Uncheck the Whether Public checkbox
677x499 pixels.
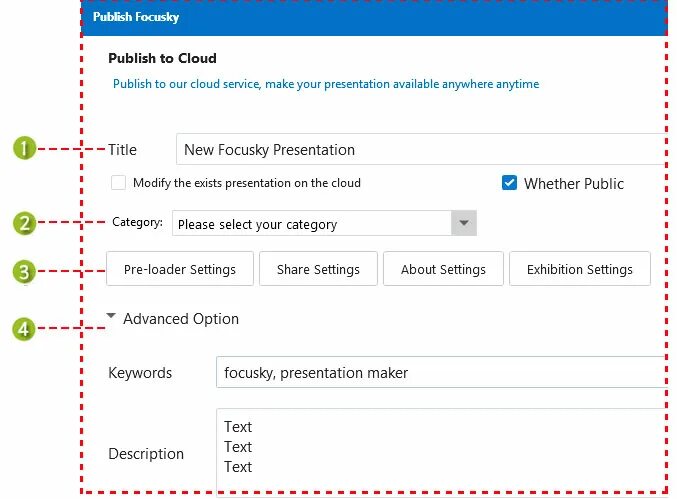[x=509, y=183]
